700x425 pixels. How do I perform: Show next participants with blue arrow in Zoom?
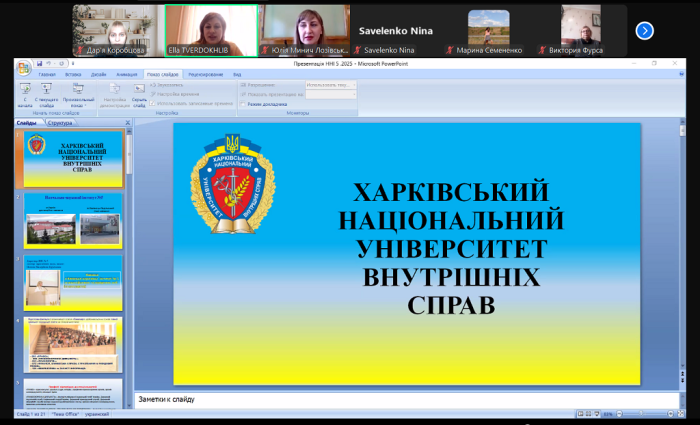click(x=644, y=30)
